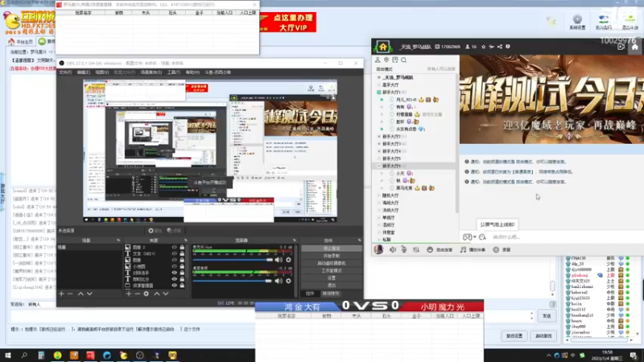Screen dimensions: 644x362
Task: Toggle 工作室模式 in OBS controls
Action: [332, 270]
